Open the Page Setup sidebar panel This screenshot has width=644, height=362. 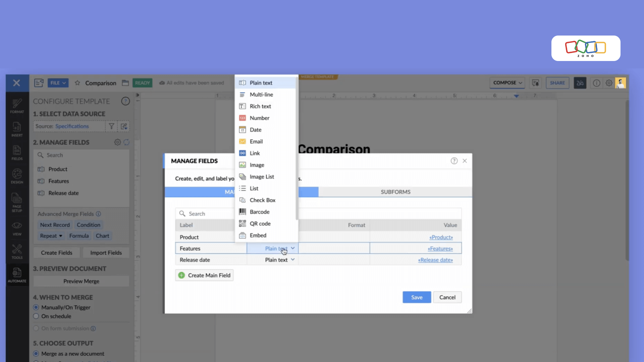point(17,202)
